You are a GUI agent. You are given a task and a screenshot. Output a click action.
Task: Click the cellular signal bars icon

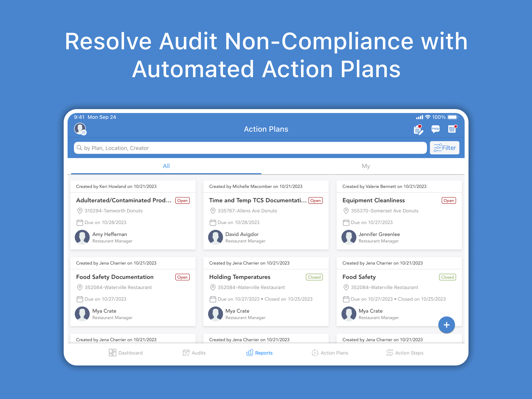pyautogui.click(x=419, y=117)
